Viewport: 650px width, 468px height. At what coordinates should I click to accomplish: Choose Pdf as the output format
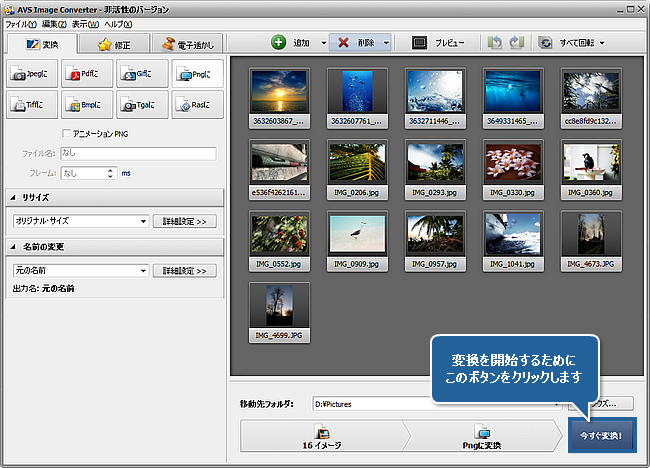tap(87, 74)
